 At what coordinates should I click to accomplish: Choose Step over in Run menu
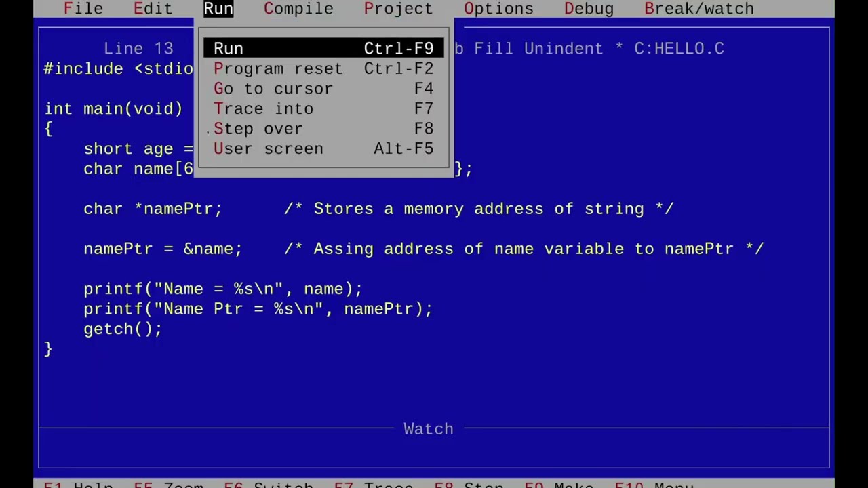[x=323, y=129]
